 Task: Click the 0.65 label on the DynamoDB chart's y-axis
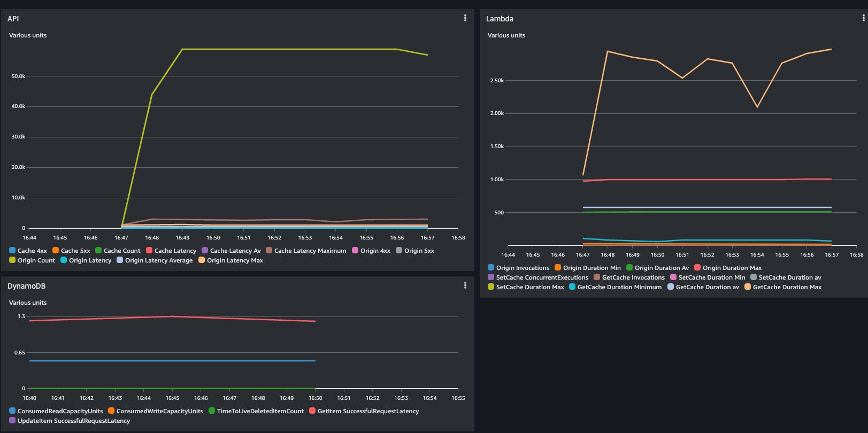(x=20, y=353)
